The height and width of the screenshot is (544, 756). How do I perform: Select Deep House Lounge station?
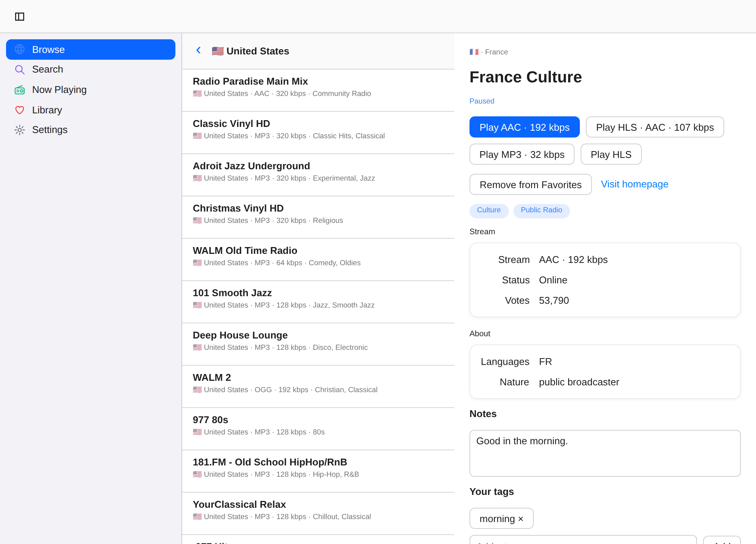(x=318, y=344)
